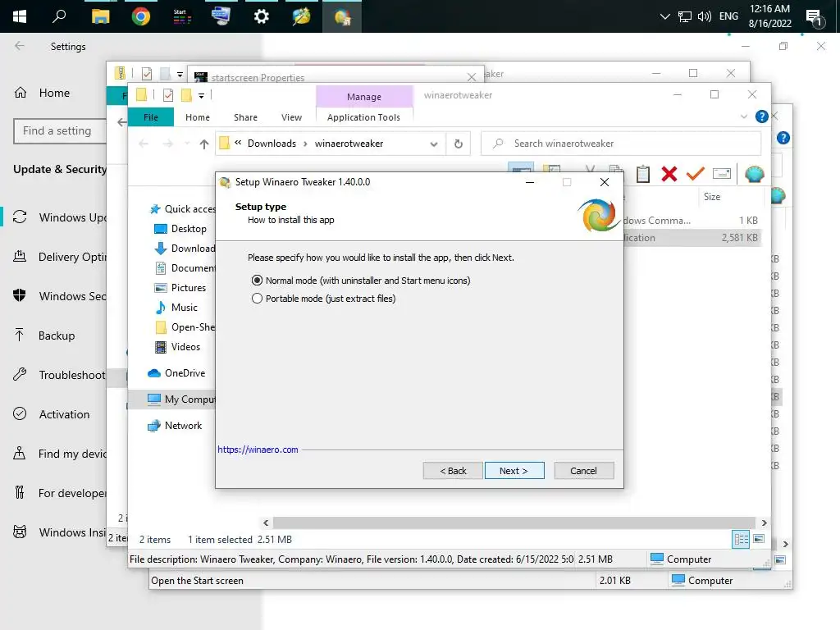Cancel the Winaero Tweaker setup

click(583, 470)
